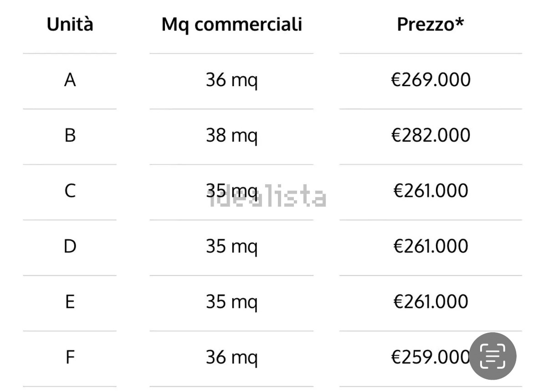Select unit B in the table
Image resolution: width=533 pixels, height=392 pixels.
tap(70, 136)
